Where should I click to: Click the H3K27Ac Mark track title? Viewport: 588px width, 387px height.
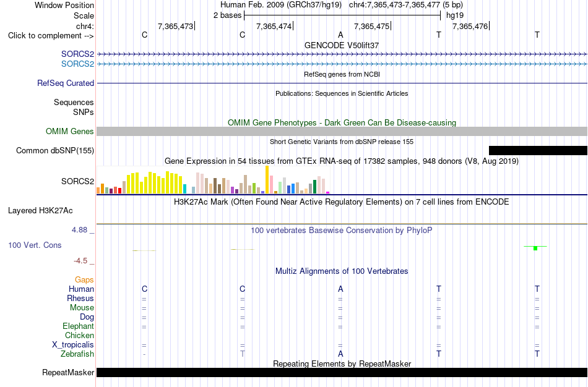(x=342, y=202)
